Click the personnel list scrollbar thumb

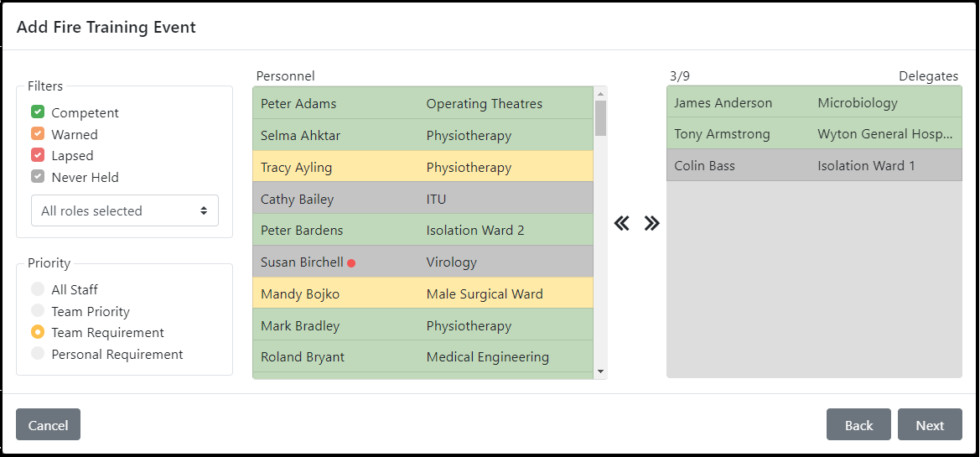click(x=600, y=118)
